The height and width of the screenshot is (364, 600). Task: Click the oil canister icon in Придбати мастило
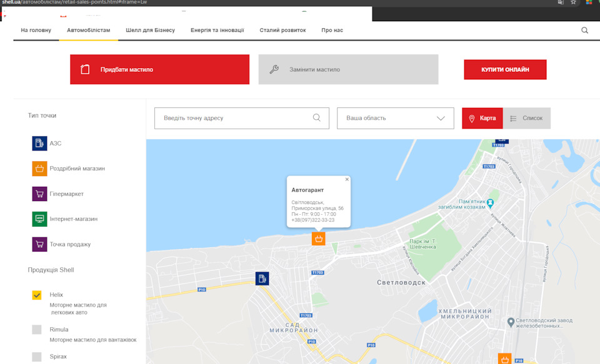click(85, 69)
